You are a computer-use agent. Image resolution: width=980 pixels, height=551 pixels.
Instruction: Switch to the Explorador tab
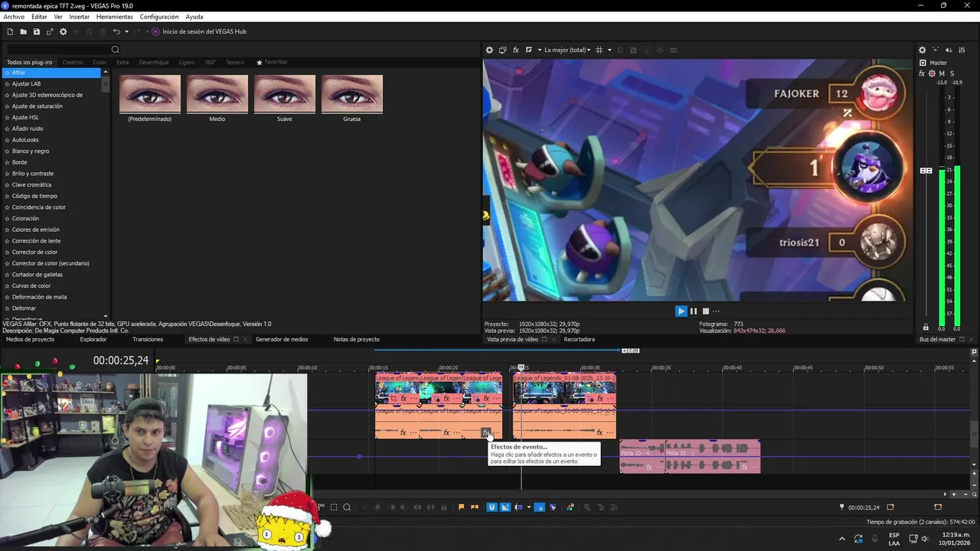click(93, 339)
